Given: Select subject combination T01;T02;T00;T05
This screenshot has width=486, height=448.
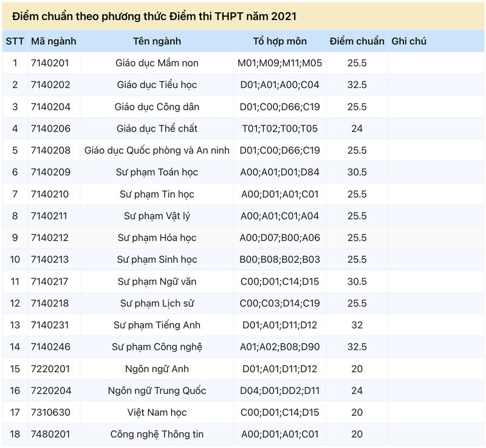Looking at the screenshot, I should (280, 128).
